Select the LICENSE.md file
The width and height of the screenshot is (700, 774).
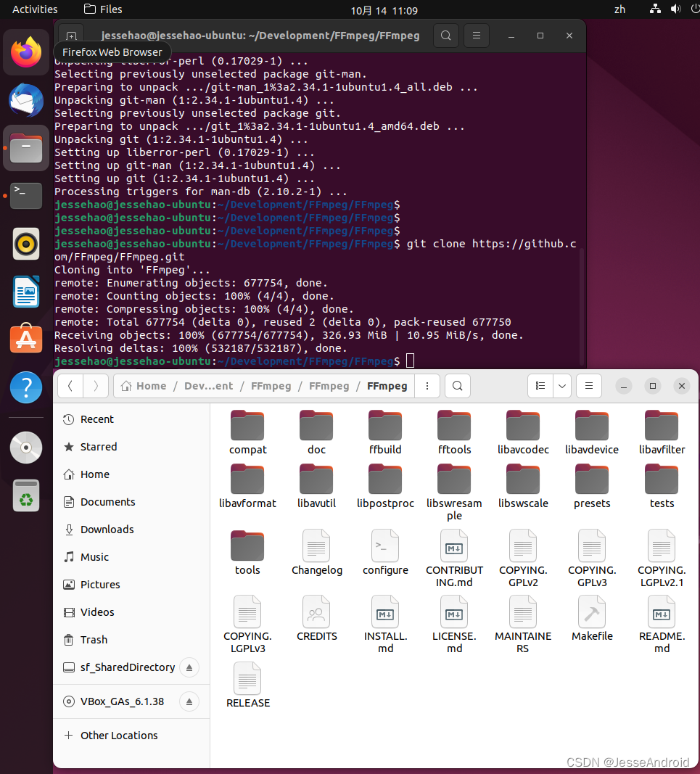tap(454, 625)
